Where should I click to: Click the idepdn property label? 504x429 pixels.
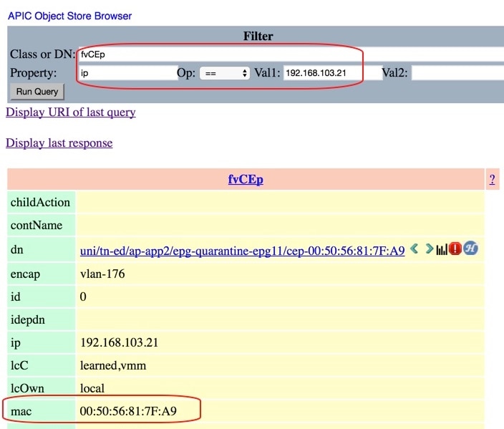click(28, 320)
